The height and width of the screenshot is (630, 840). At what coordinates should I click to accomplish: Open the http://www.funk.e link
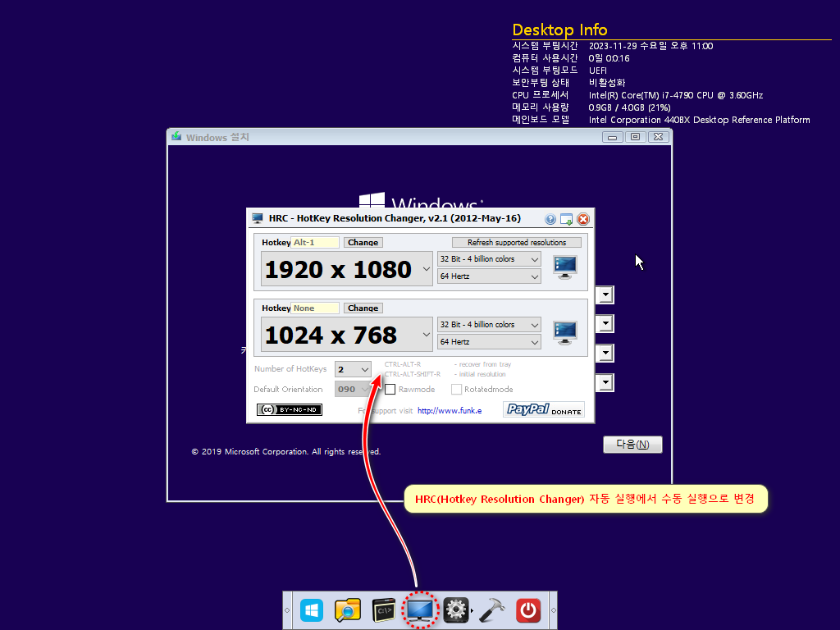(450, 411)
